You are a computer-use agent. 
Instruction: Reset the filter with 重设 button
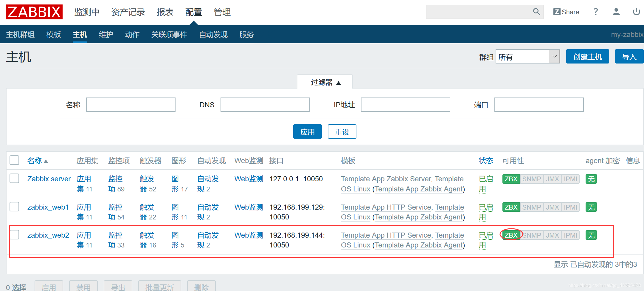click(x=342, y=131)
